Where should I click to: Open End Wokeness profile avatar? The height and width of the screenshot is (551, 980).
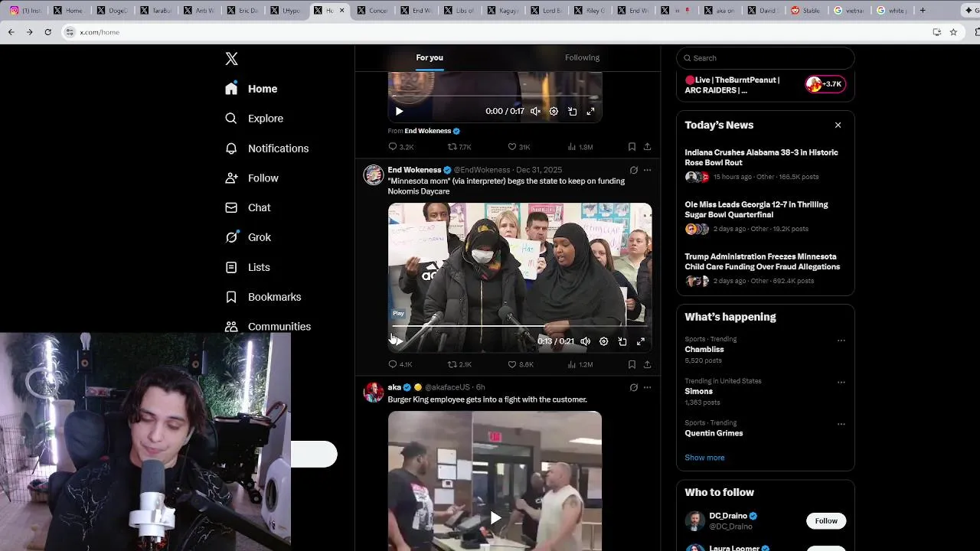click(x=373, y=175)
